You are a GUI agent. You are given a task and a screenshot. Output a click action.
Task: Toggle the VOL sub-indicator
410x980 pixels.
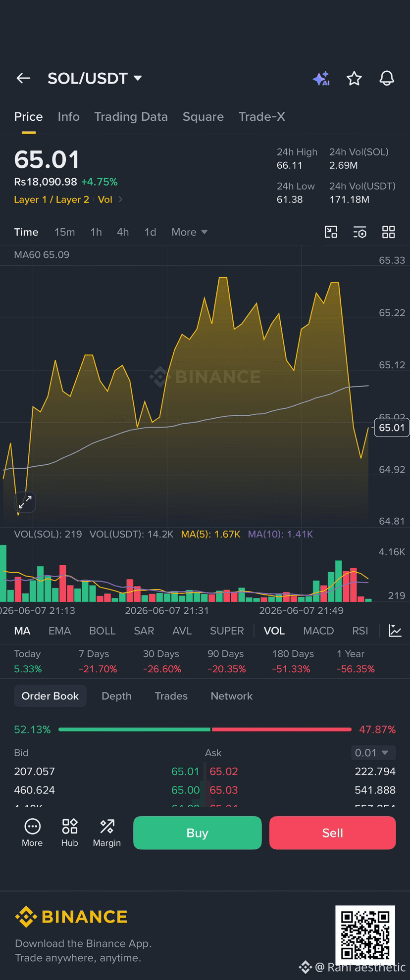coord(274,631)
